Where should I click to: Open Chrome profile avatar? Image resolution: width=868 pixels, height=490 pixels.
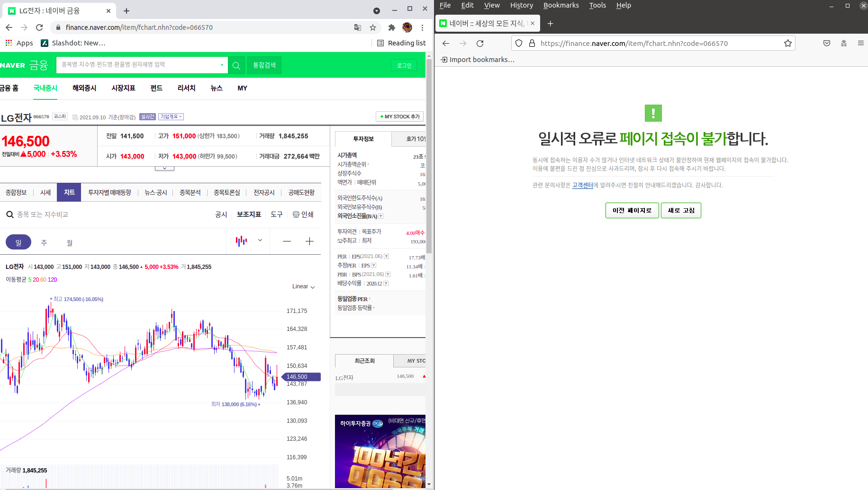(407, 27)
